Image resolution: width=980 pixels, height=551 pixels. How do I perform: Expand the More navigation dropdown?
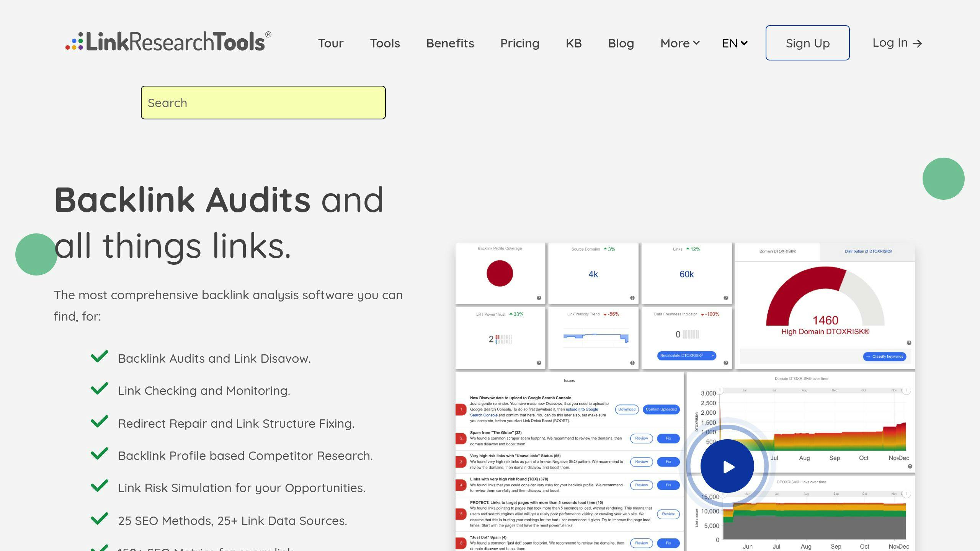pyautogui.click(x=678, y=42)
